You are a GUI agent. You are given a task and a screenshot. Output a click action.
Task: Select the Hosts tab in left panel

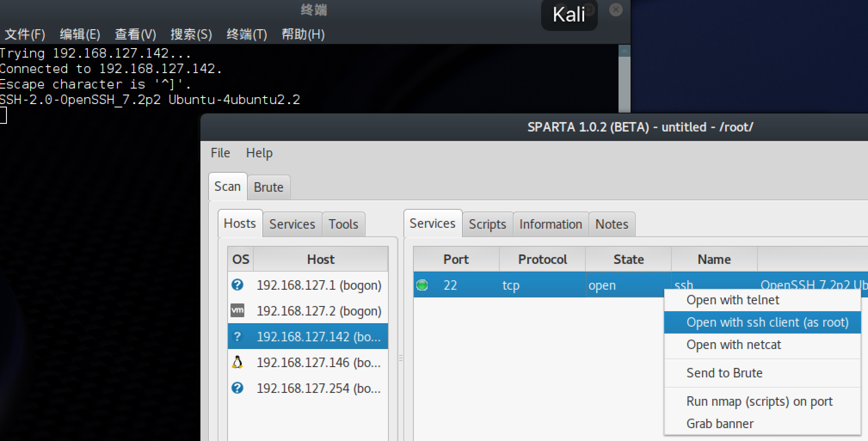[x=240, y=224]
